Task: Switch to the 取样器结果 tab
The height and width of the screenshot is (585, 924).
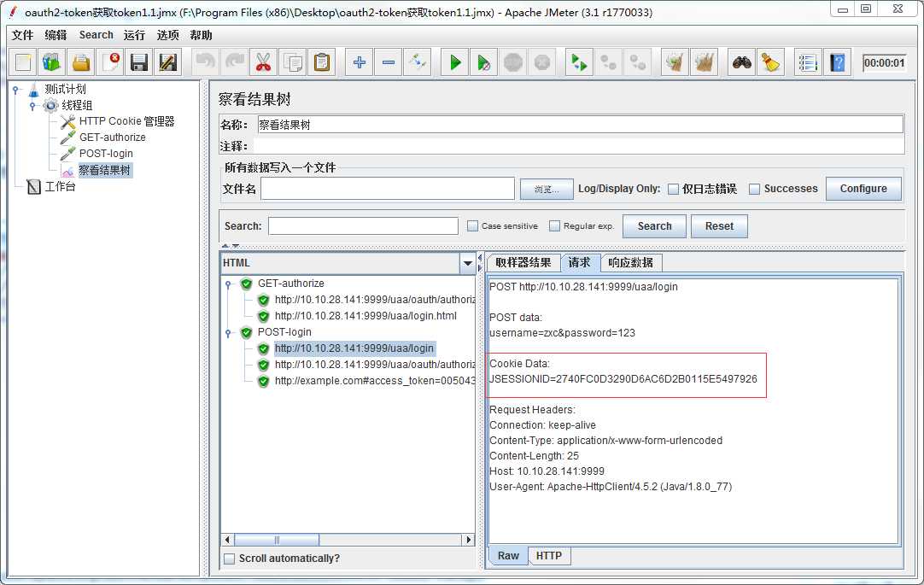Action: click(523, 263)
